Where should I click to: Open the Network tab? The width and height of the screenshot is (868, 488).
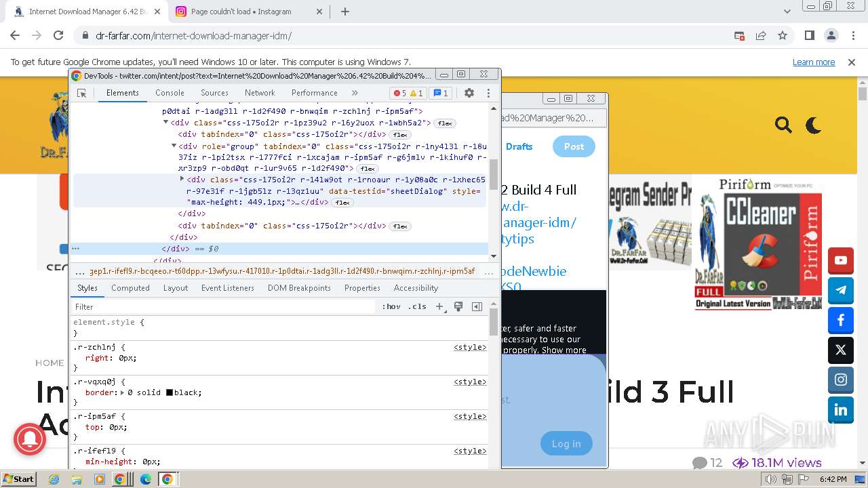pos(260,93)
